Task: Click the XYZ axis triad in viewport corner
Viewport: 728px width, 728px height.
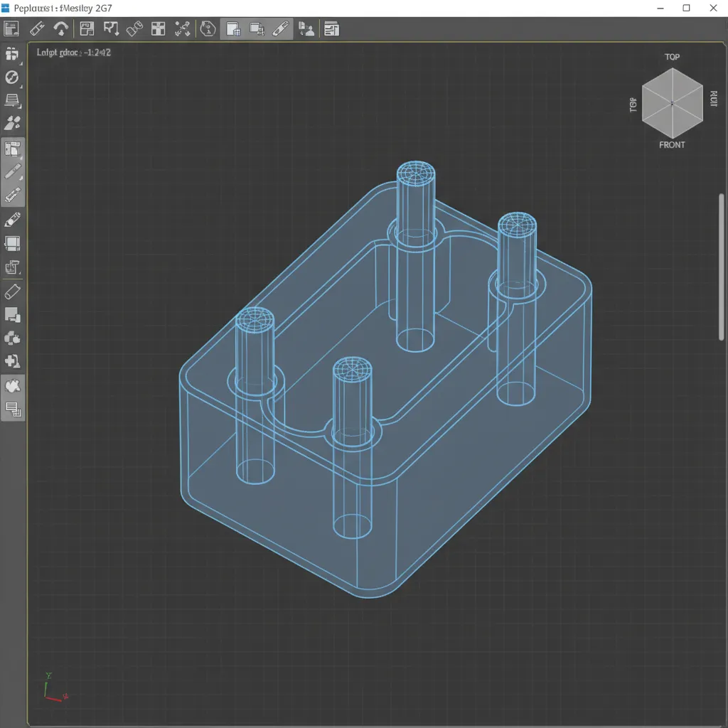Action: pyautogui.click(x=55, y=687)
